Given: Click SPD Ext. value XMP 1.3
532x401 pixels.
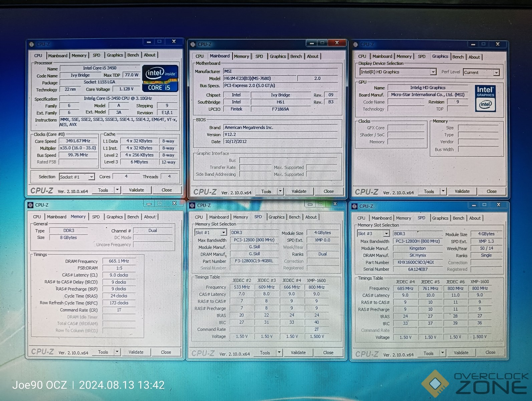Looking at the screenshot, I should pyautogui.click(x=486, y=241).
